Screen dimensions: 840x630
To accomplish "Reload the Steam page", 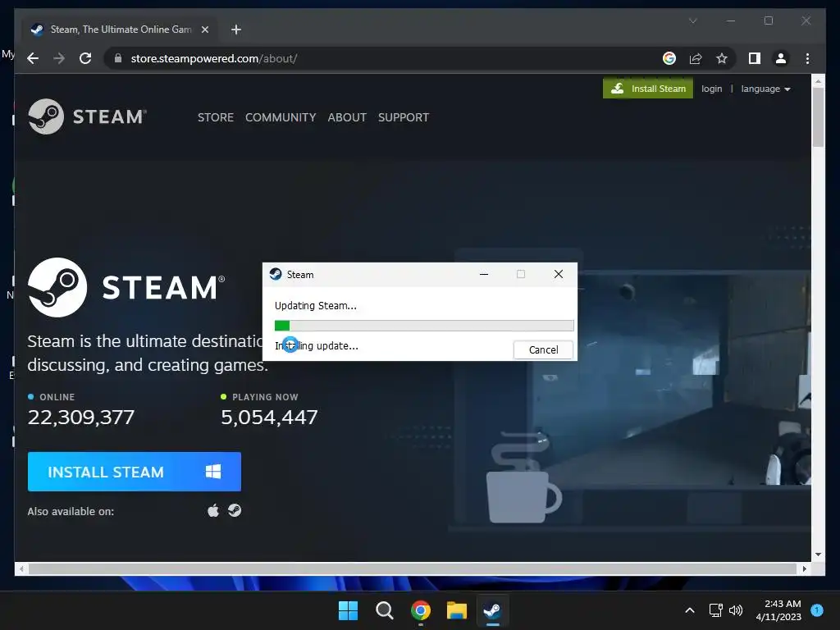I will click(x=85, y=58).
